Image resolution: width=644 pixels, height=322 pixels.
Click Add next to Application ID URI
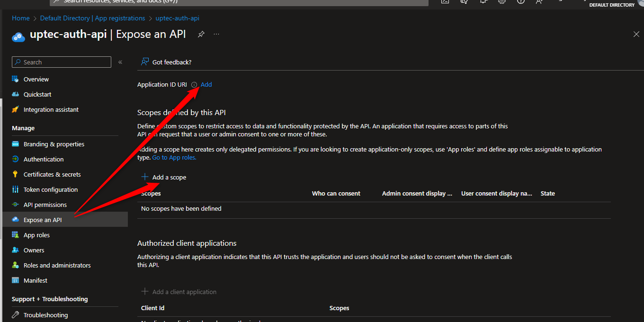coord(206,84)
